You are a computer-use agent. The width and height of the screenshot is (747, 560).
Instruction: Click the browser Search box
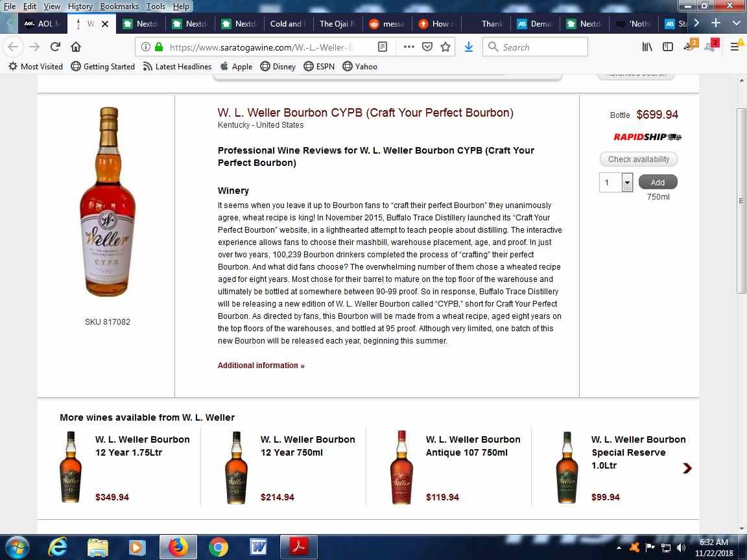pos(536,47)
